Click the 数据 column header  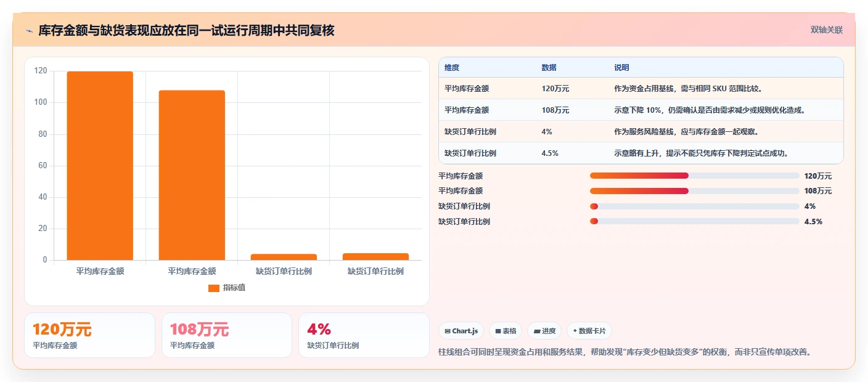(x=549, y=68)
